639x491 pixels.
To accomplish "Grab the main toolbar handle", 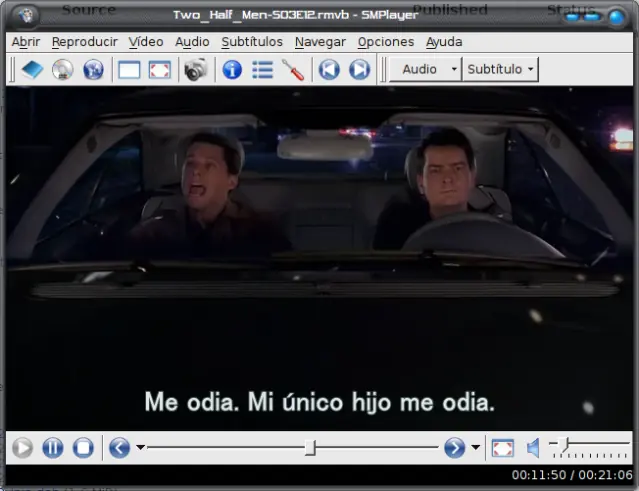I will pyautogui.click(x=13, y=70).
